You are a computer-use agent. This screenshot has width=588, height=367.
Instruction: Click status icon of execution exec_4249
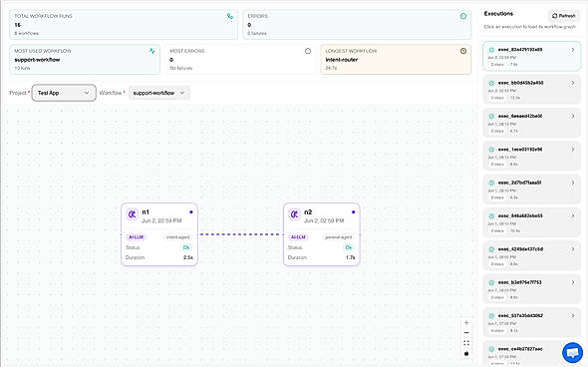491,249
